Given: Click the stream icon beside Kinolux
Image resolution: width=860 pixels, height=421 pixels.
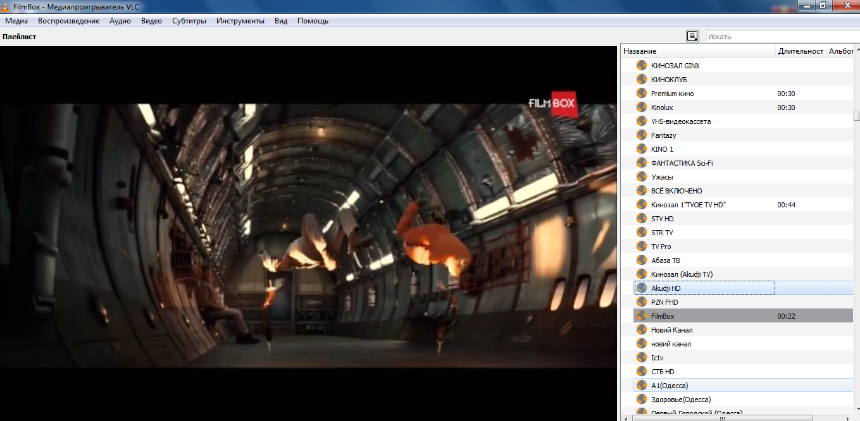Looking at the screenshot, I should [641, 107].
